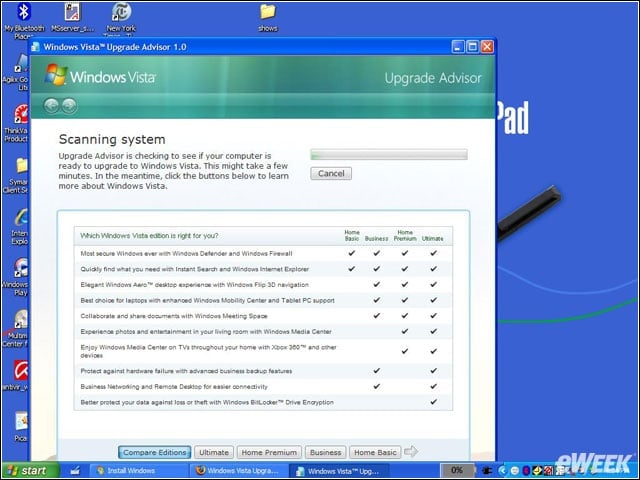Click the 'Most secure Windows ever' feature row text
640x480 pixels.
click(186, 253)
